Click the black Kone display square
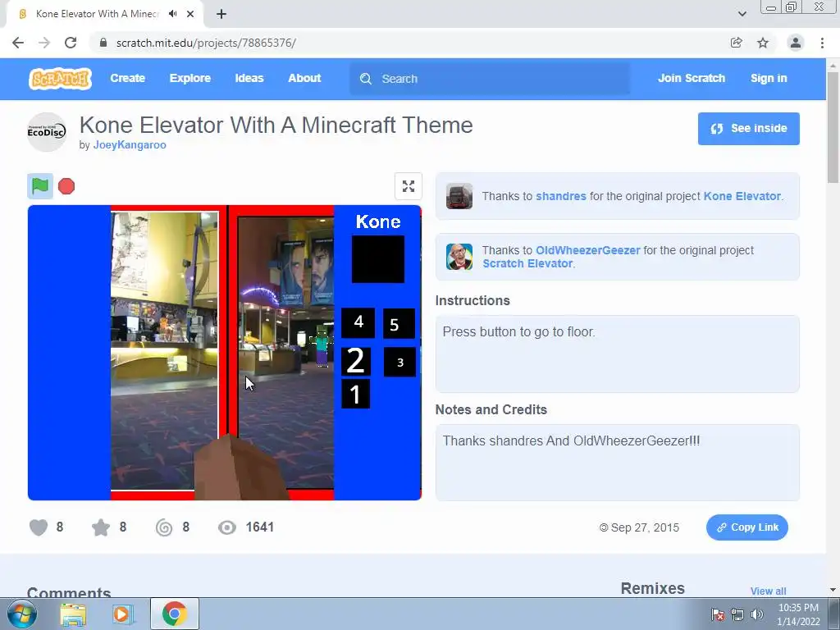The width and height of the screenshot is (840, 630). pyautogui.click(x=378, y=259)
